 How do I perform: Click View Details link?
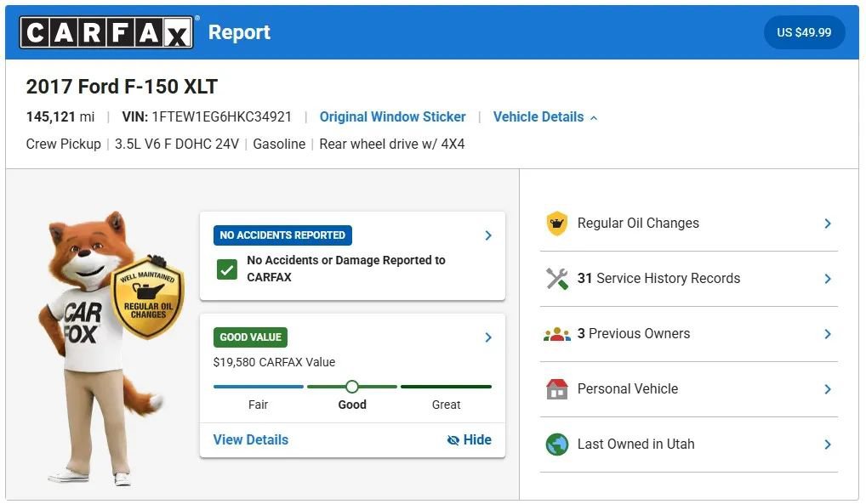(251, 440)
